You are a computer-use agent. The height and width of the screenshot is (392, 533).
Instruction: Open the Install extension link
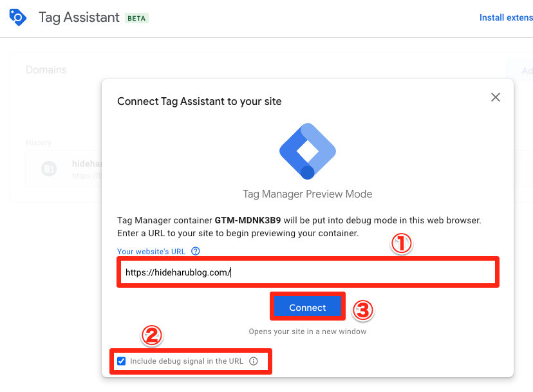click(506, 17)
